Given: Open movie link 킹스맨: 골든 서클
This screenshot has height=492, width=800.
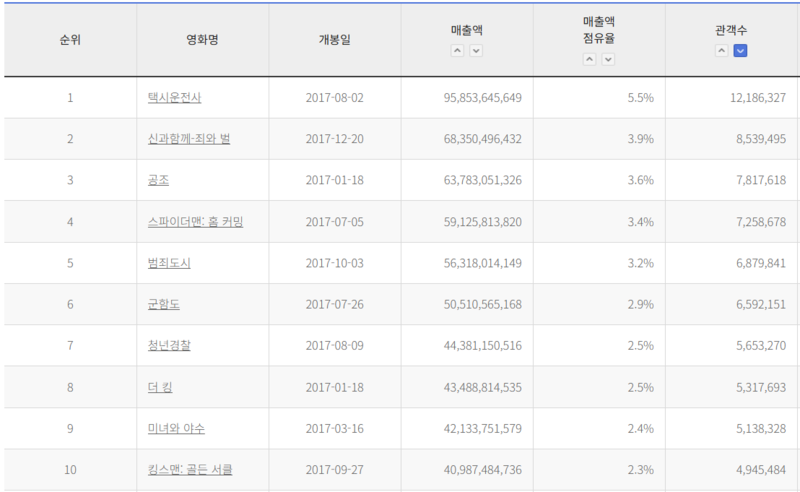Looking at the screenshot, I should 190,470.
